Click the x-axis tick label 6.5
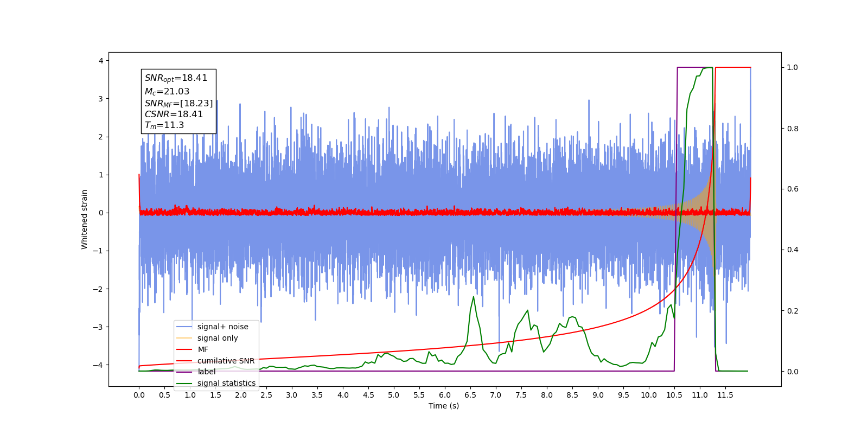The width and height of the screenshot is (868, 434). 470,395
